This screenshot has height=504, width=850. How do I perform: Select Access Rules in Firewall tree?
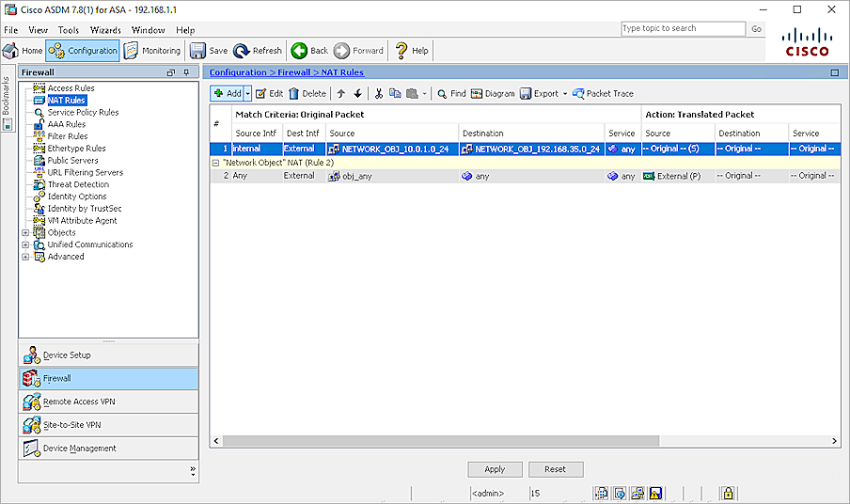point(71,88)
